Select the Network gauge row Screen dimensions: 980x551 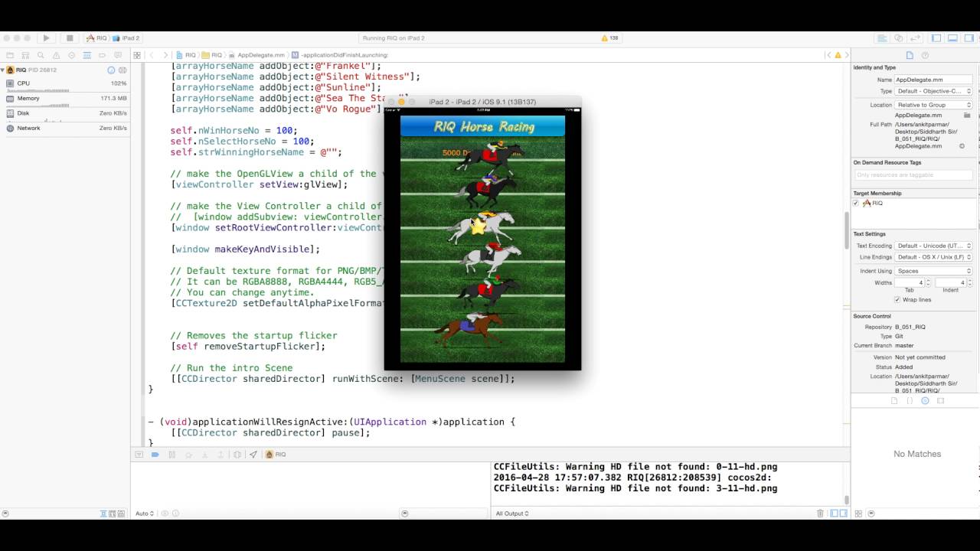point(65,128)
